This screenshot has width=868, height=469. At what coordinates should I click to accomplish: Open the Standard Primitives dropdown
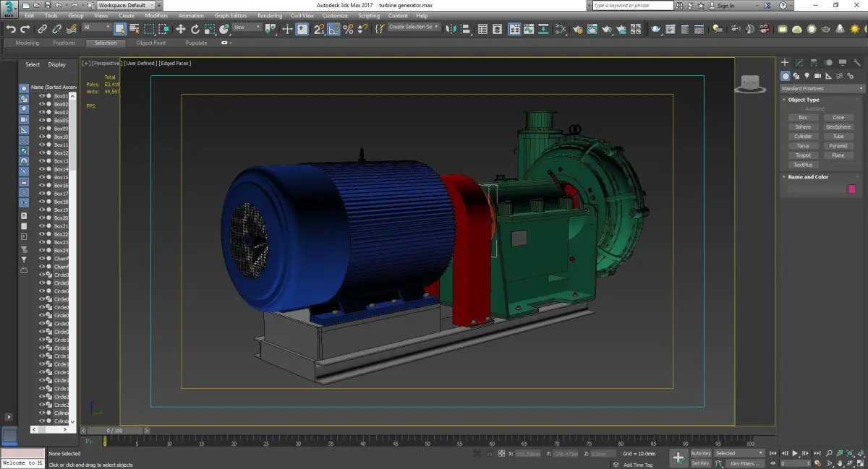click(x=822, y=88)
